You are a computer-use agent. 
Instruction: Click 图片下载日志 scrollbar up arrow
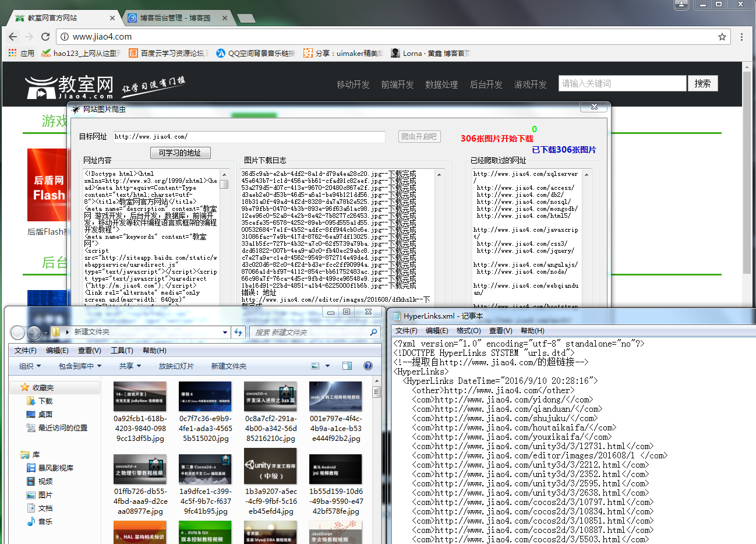pos(439,175)
